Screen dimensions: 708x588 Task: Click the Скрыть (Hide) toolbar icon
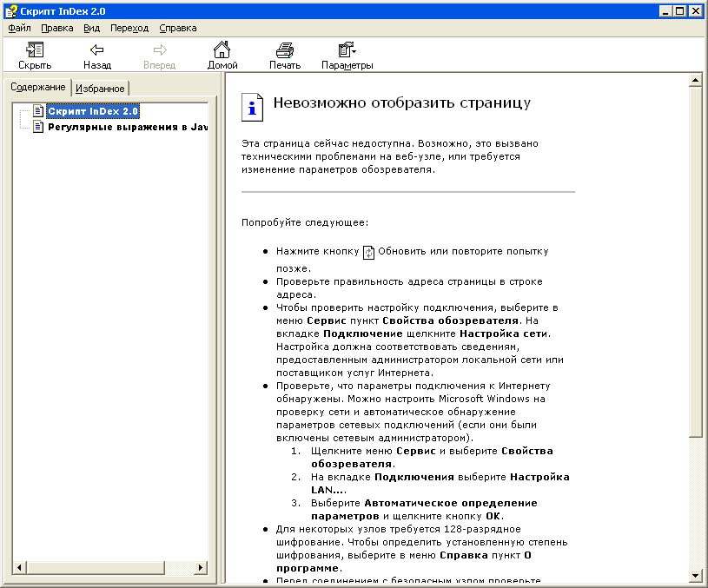(x=35, y=50)
